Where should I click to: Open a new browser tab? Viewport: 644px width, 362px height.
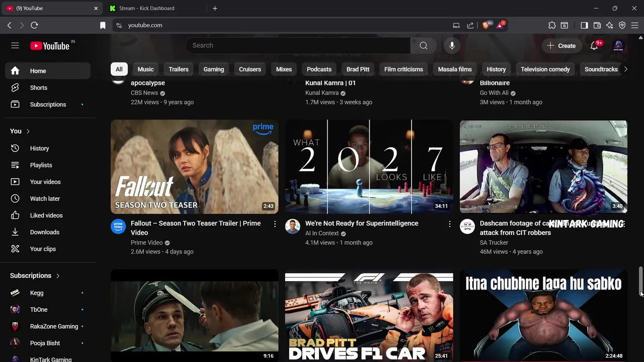coord(215,8)
